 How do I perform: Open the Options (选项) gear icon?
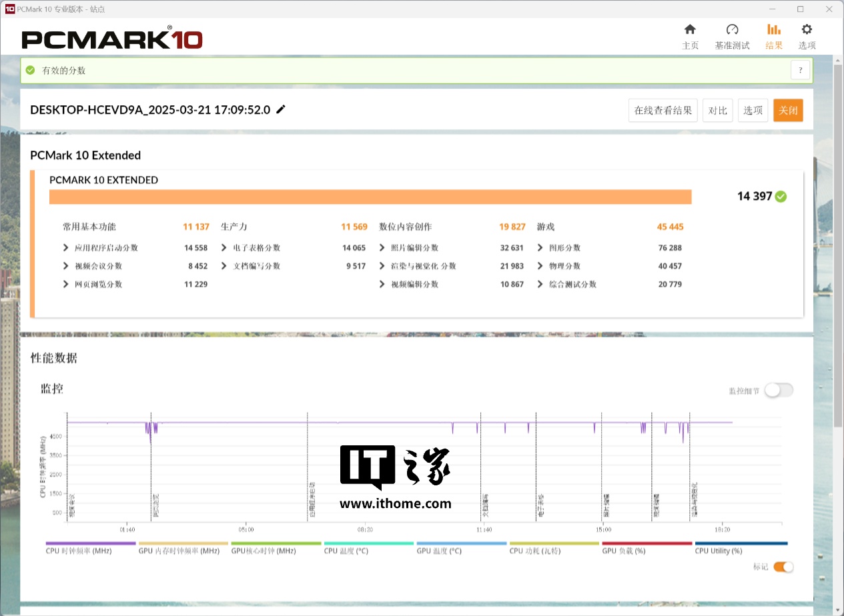pos(807,30)
